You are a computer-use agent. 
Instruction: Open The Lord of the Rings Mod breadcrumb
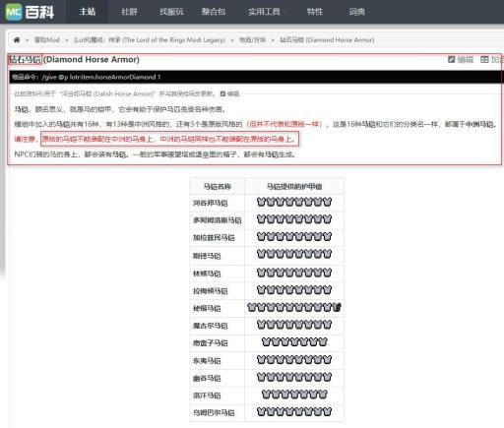coord(150,40)
